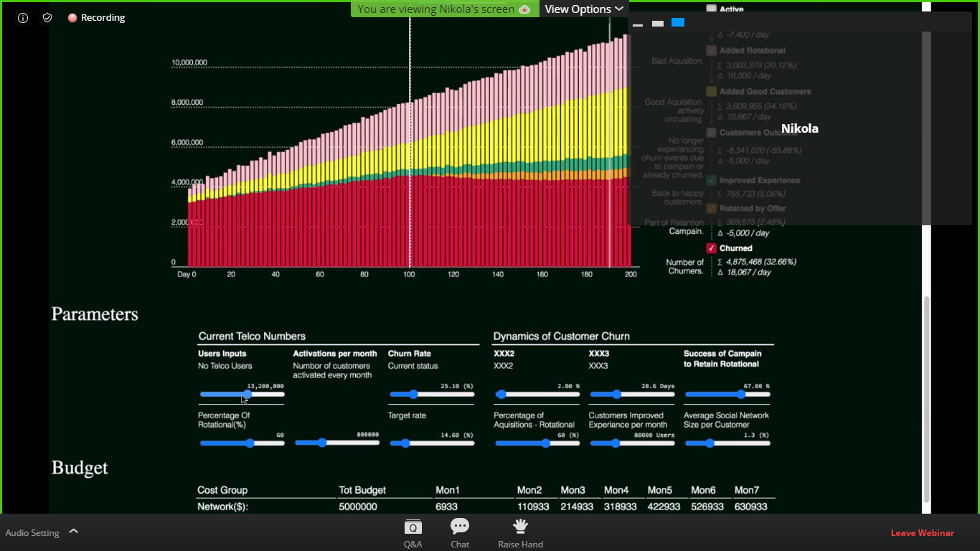Click the encryption shield icon
Screen dimensions: 980x551
click(x=47, y=18)
